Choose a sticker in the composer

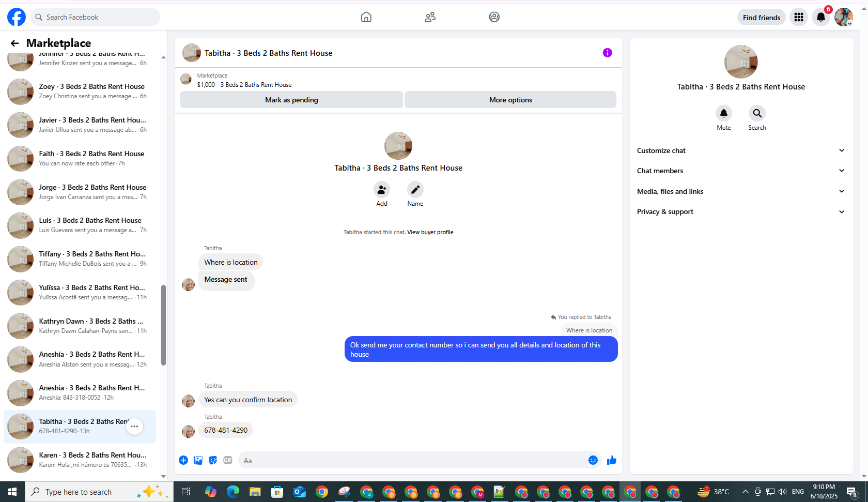tap(213, 460)
